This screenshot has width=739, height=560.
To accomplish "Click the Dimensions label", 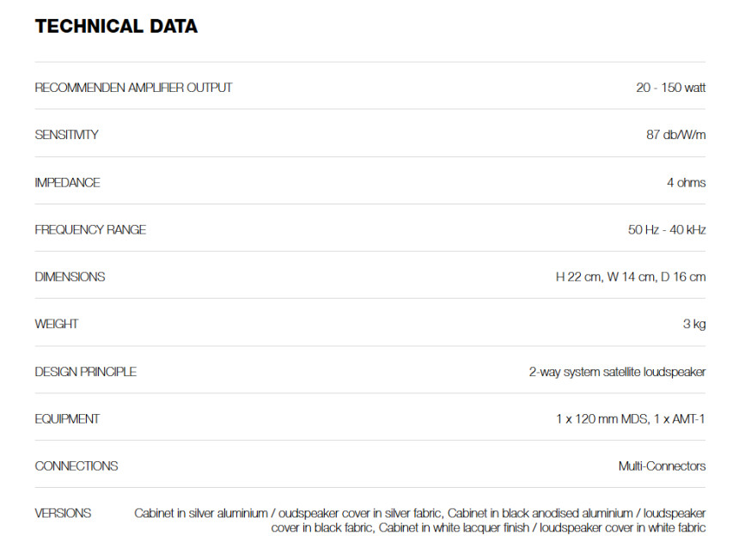I will 70,277.
